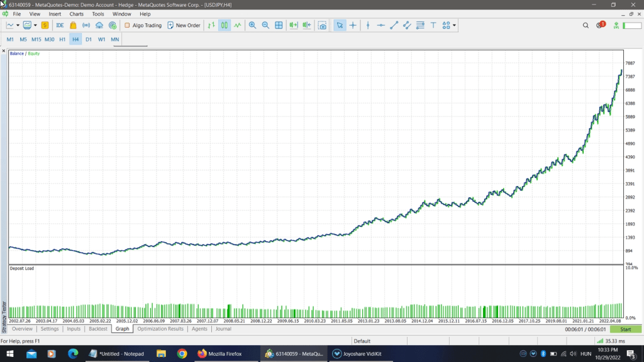Draw a trendline with the trendline tool
Image resolution: width=644 pixels, height=362 pixels.
[x=394, y=26]
